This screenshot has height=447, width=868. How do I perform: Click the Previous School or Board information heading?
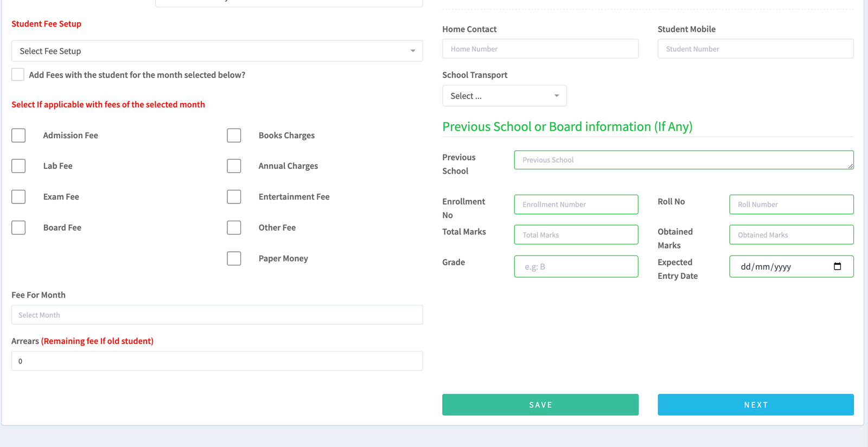point(567,126)
